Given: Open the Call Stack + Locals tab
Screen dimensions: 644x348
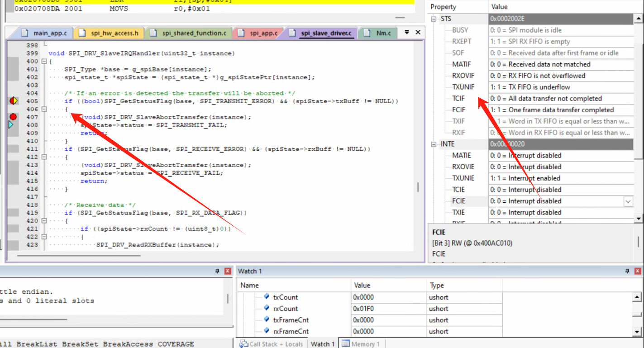Looking at the screenshot, I should click(x=271, y=344).
